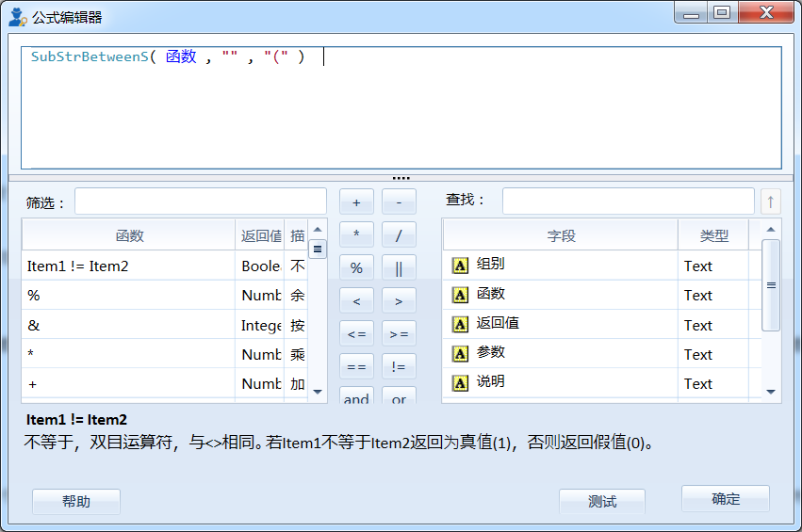
Task: Click inside the formula editing area
Action: pyautogui.click(x=401, y=108)
